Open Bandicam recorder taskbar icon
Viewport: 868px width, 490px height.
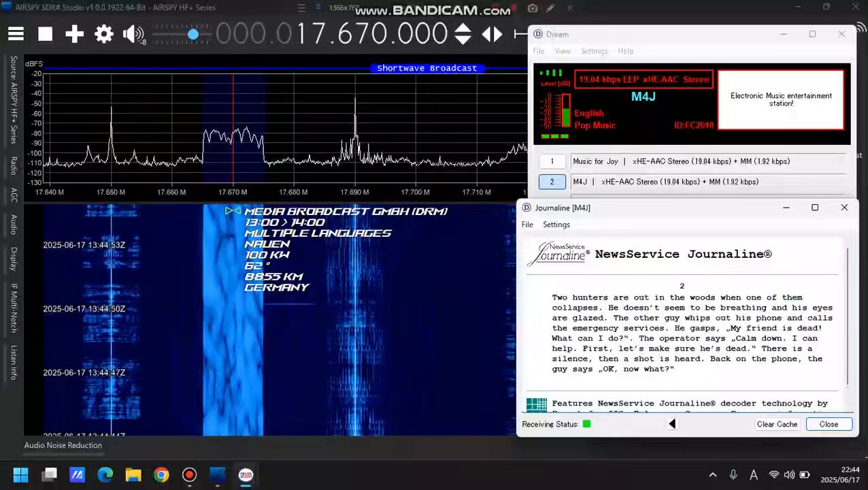[x=189, y=474]
